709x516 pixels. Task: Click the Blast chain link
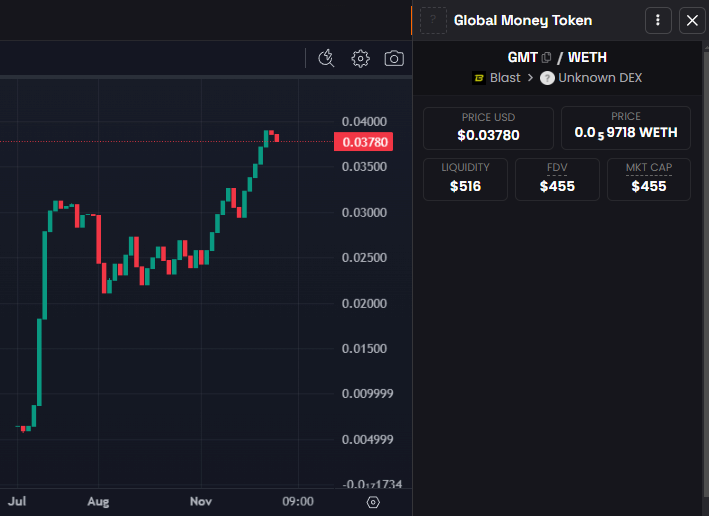[x=505, y=78]
